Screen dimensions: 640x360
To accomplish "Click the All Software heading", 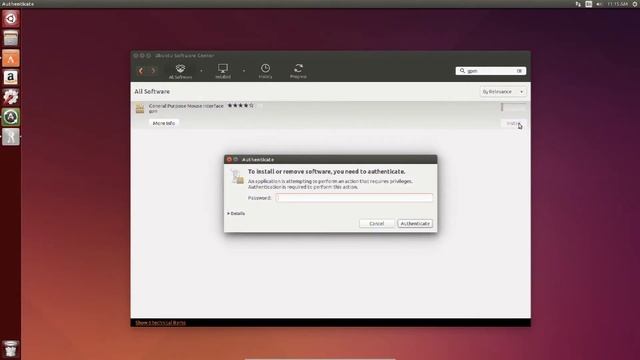I will [152, 91].
